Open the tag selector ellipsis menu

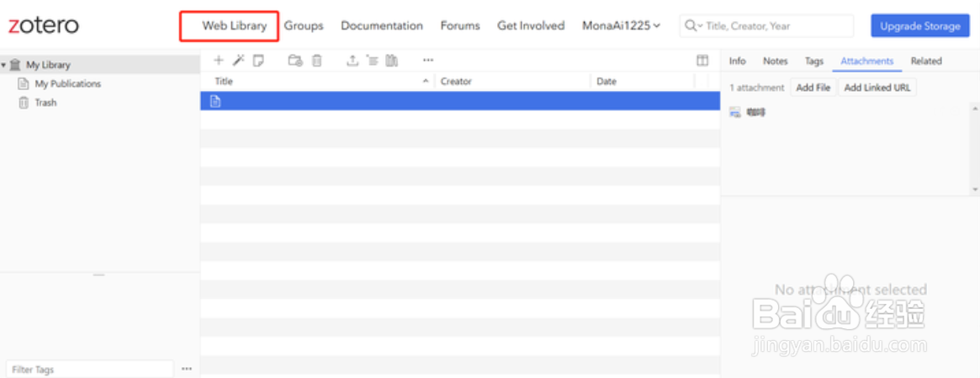click(187, 369)
